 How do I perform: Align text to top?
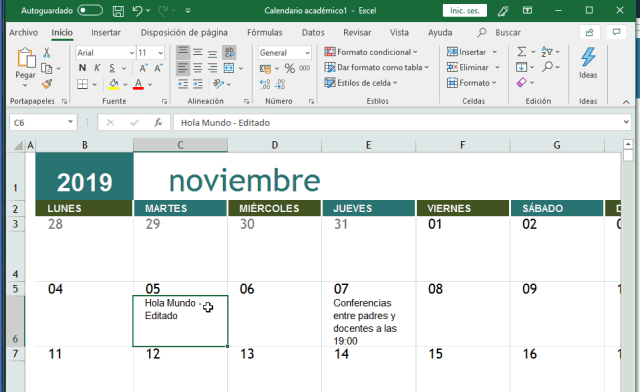pos(183,52)
